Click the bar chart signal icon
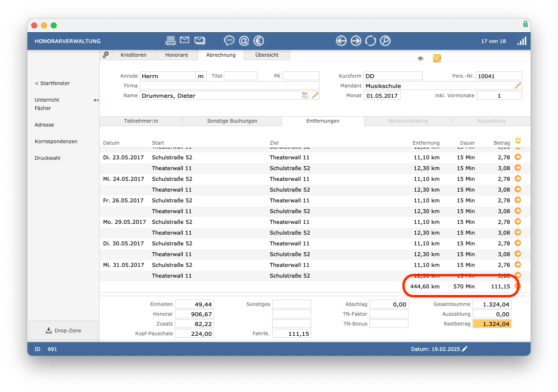Screen dimensions: 558x392 point(522,41)
